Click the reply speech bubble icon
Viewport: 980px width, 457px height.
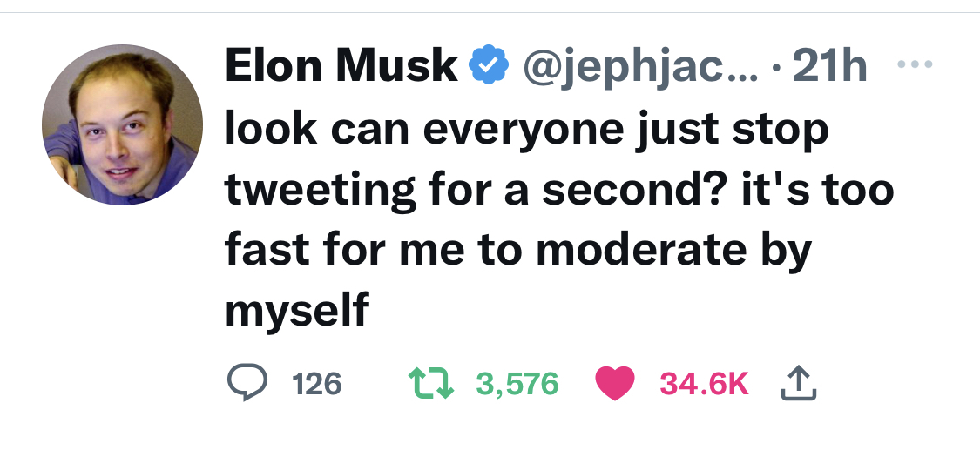click(x=247, y=383)
